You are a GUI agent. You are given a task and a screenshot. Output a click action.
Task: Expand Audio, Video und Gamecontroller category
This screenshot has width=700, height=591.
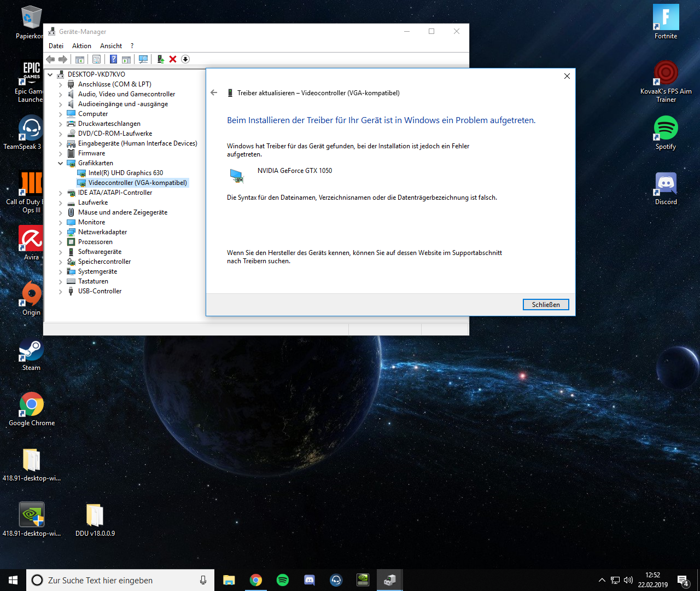click(60, 94)
